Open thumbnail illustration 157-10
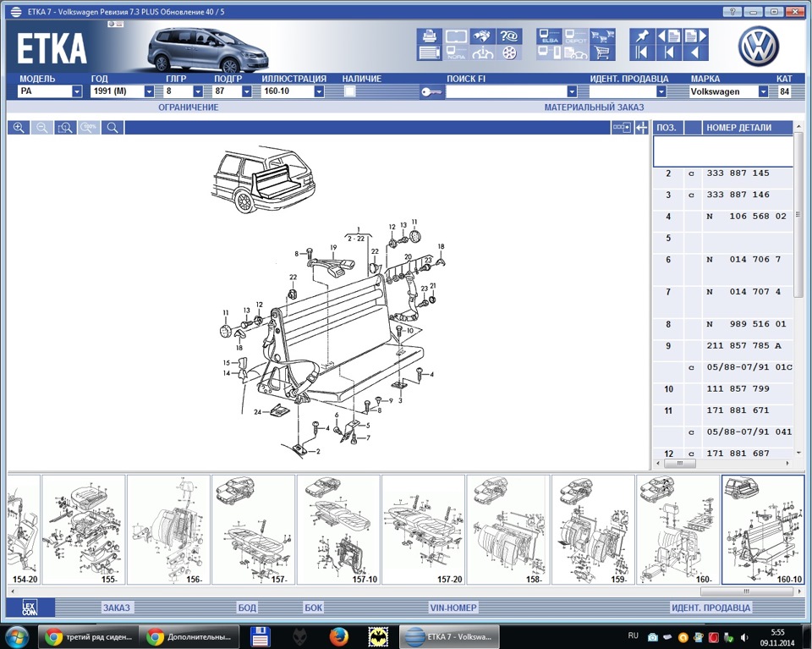 click(338, 530)
